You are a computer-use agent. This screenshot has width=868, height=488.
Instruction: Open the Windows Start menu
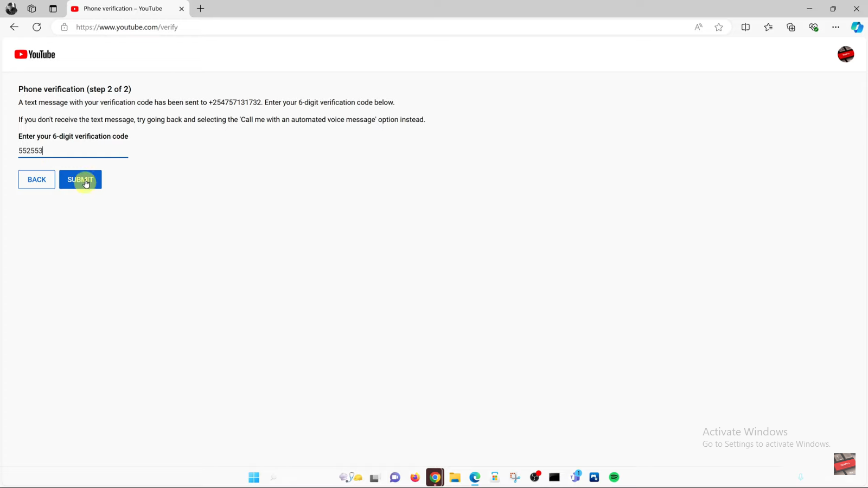pos(254,477)
